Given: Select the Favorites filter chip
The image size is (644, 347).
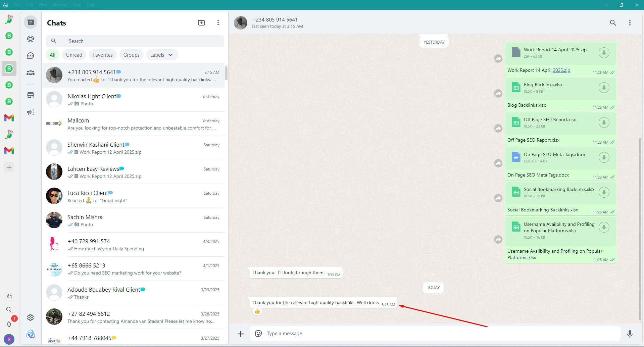Looking at the screenshot, I should tap(103, 55).
